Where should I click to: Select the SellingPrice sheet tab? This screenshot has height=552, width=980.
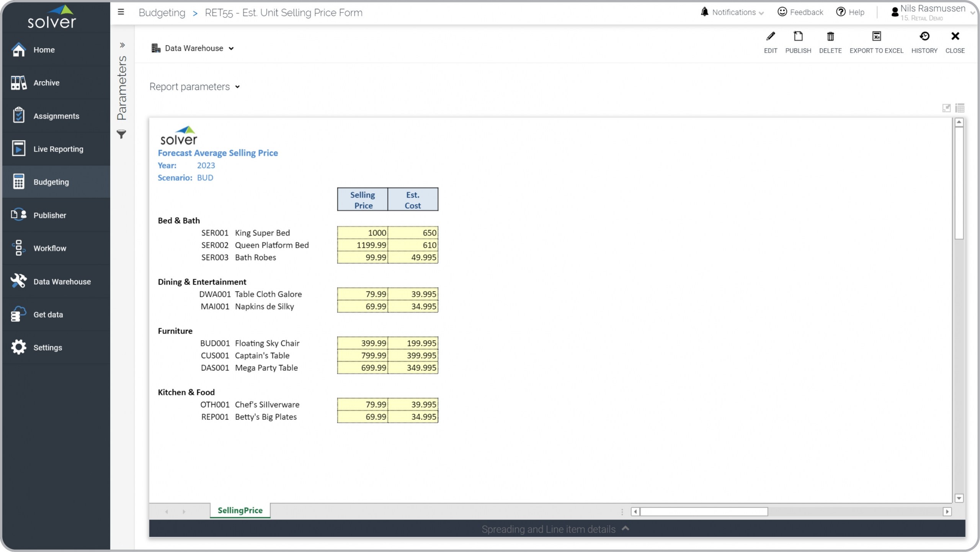coord(240,510)
